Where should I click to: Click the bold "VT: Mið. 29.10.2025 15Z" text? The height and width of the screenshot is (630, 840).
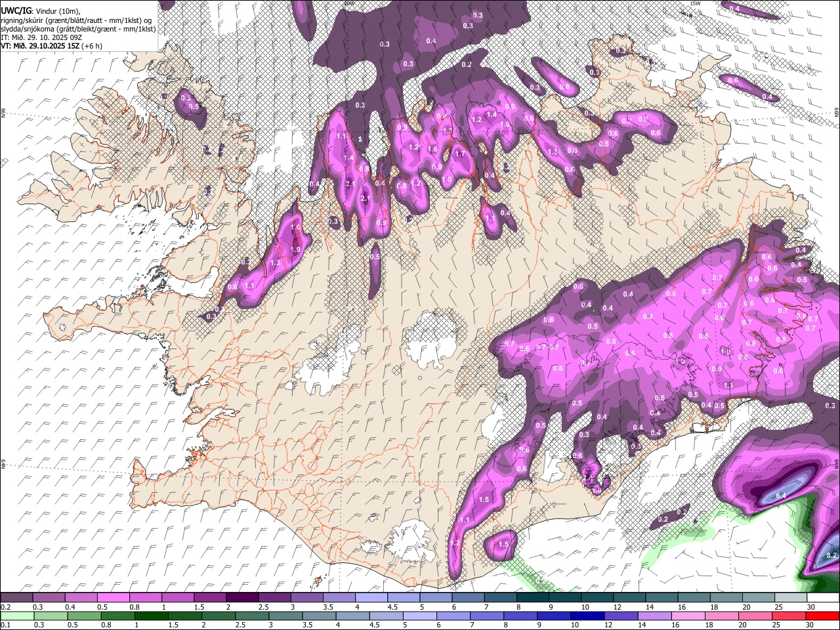click(x=41, y=46)
